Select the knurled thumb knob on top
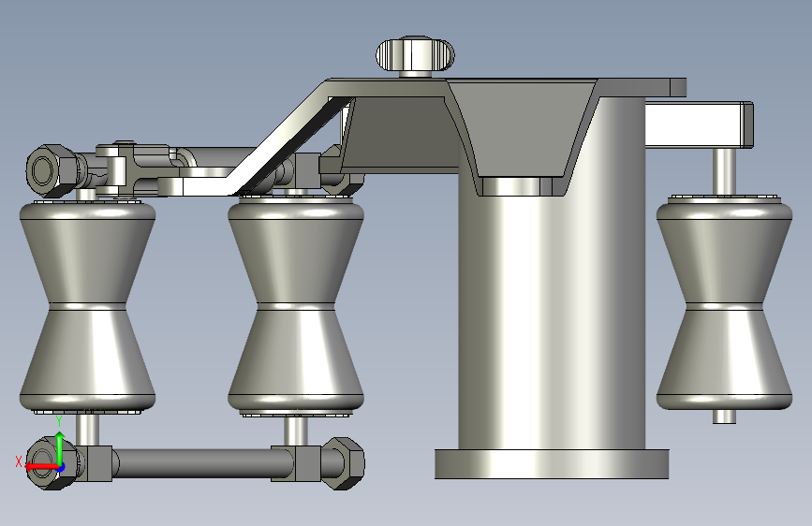 tap(415, 54)
